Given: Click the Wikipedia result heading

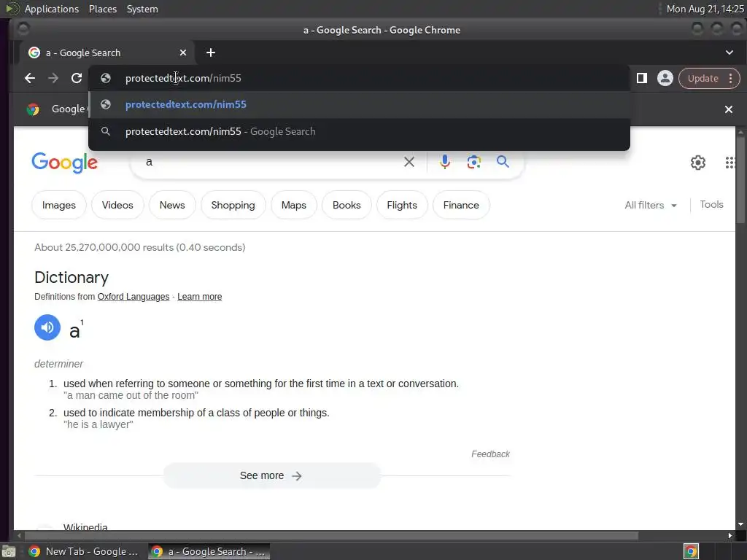Looking at the screenshot, I should point(85,526).
